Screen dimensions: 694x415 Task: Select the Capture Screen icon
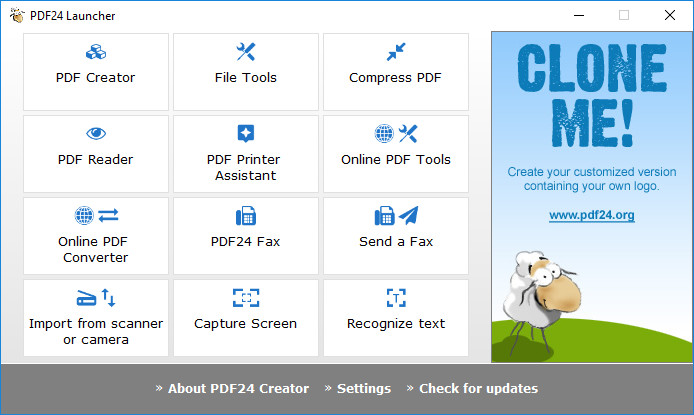click(x=246, y=298)
